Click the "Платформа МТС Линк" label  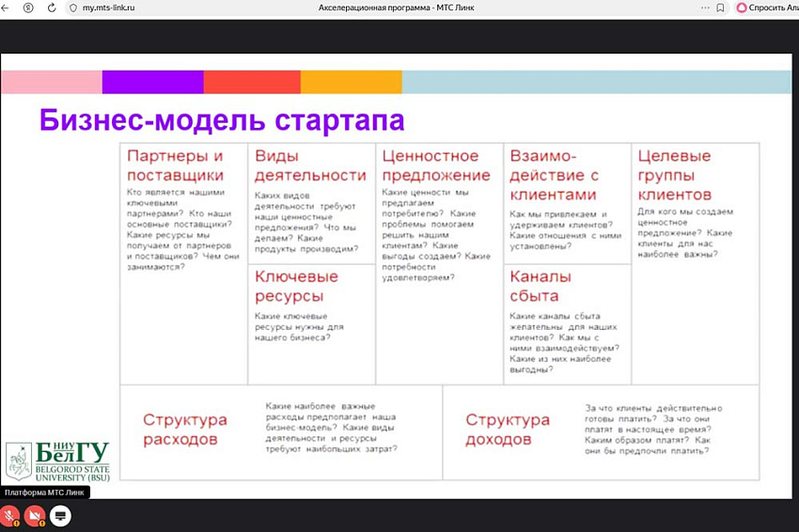tap(44, 493)
